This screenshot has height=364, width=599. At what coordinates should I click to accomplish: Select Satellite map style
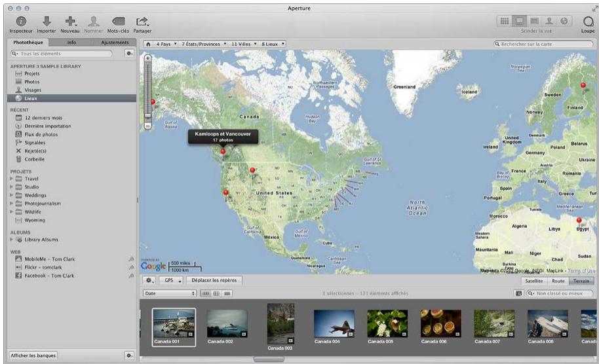pos(534,281)
